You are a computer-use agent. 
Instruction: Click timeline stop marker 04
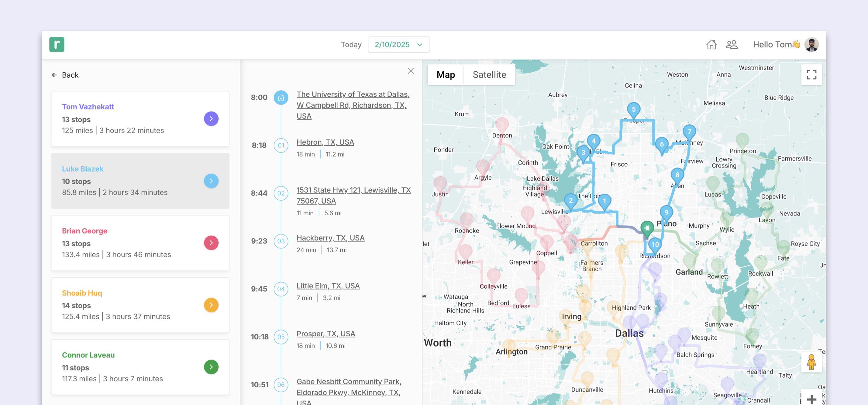(x=281, y=289)
